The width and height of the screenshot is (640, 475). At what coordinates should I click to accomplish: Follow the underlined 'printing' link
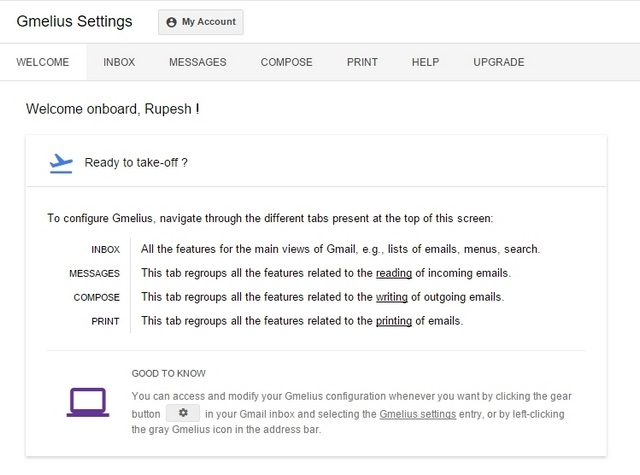click(393, 321)
